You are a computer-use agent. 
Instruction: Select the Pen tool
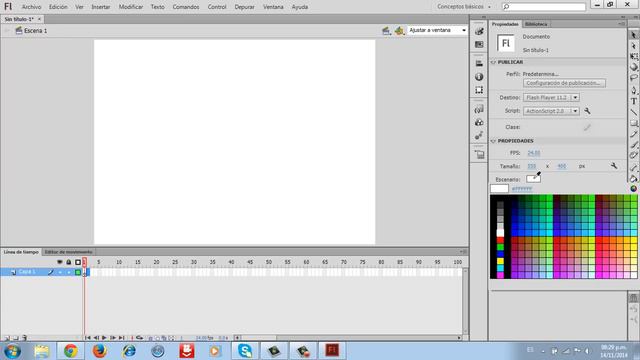pyautogui.click(x=633, y=90)
